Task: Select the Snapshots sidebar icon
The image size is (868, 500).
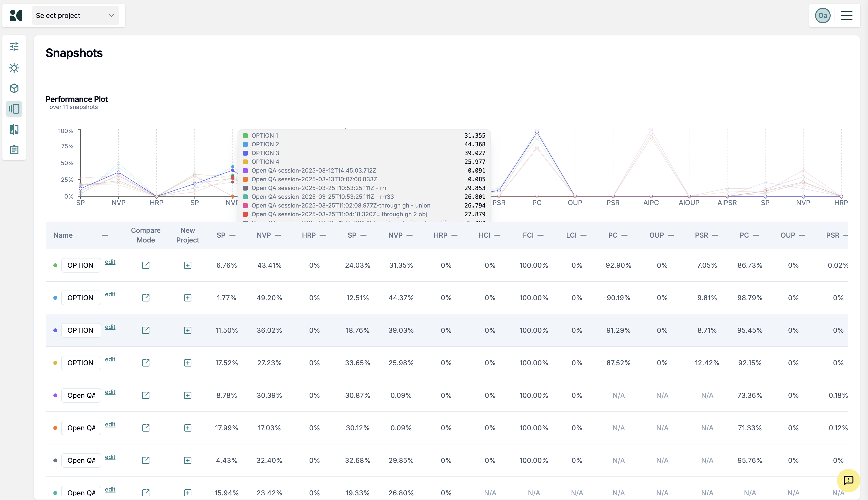Action: click(14, 109)
